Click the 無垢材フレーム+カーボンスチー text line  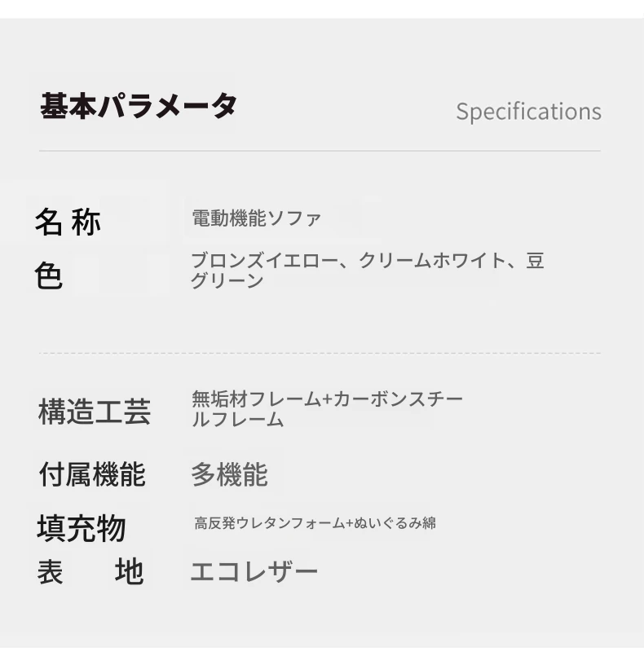pyautogui.click(x=328, y=399)
